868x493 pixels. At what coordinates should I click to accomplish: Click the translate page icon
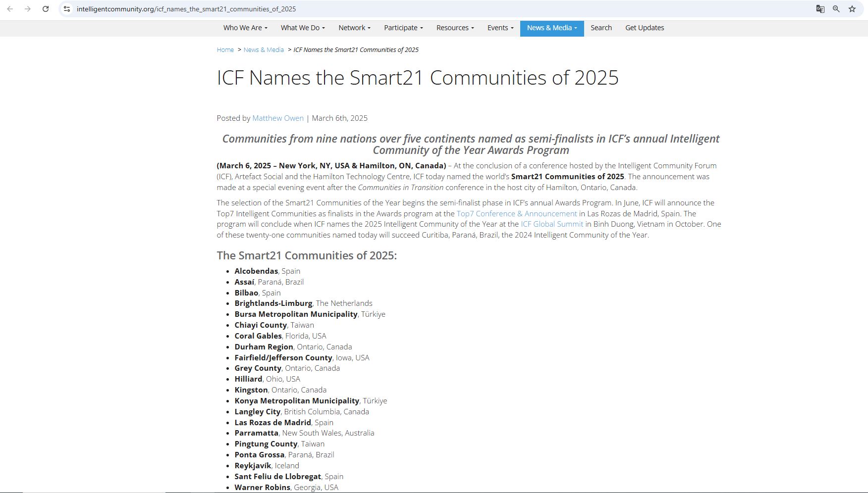820,9
